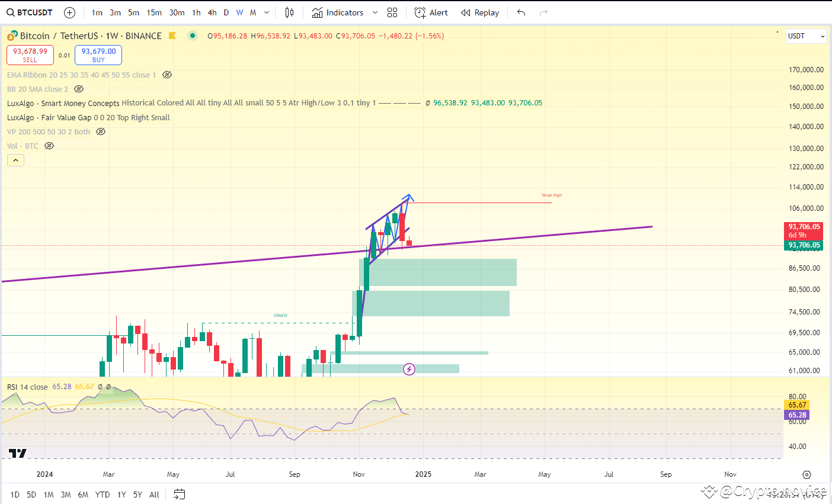Image resolution: width=832 pixels, height=504 pixels.
Task: Open symbol search for BTCUSDT
Action: click(x=30, y=12)
